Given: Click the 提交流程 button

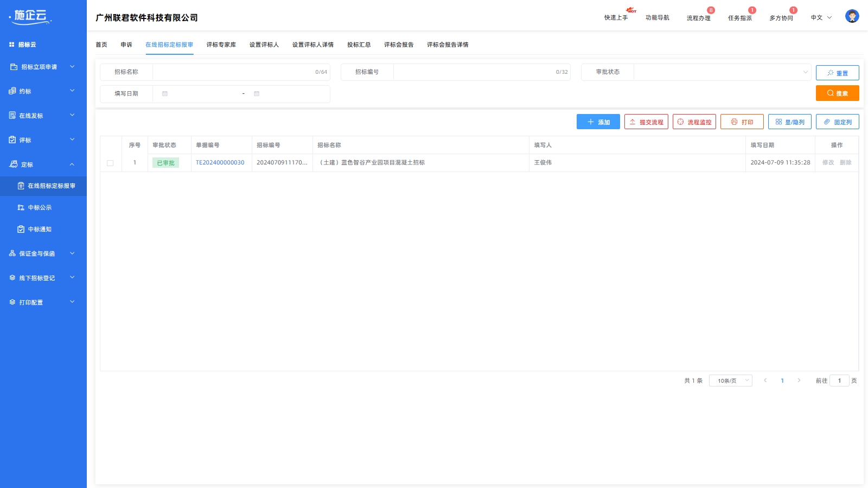Looking at the screenshot, I should pos(646,122).
